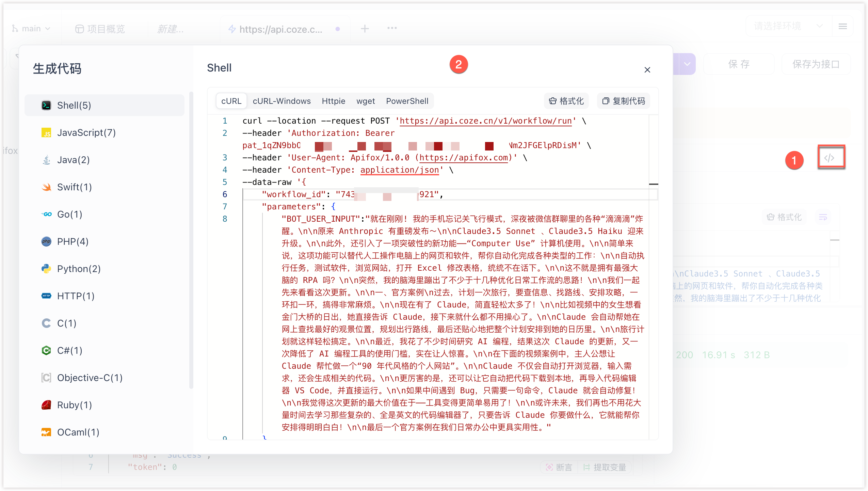Screen dimensions: 868x491
Task: Choose the JavaScript(7) language entry
Action: (x=86, y=132)
